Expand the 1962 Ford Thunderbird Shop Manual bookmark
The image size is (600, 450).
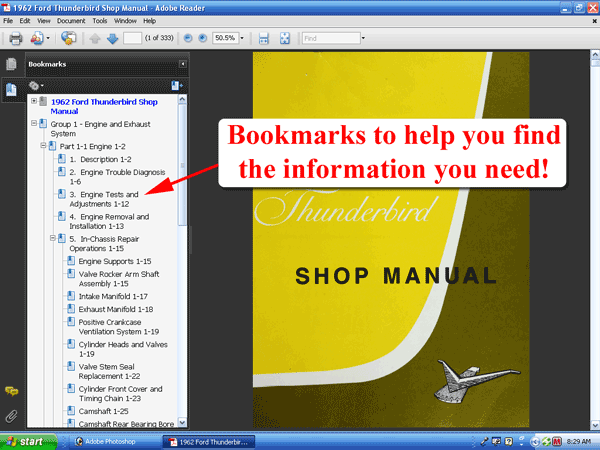coord(34,101)
